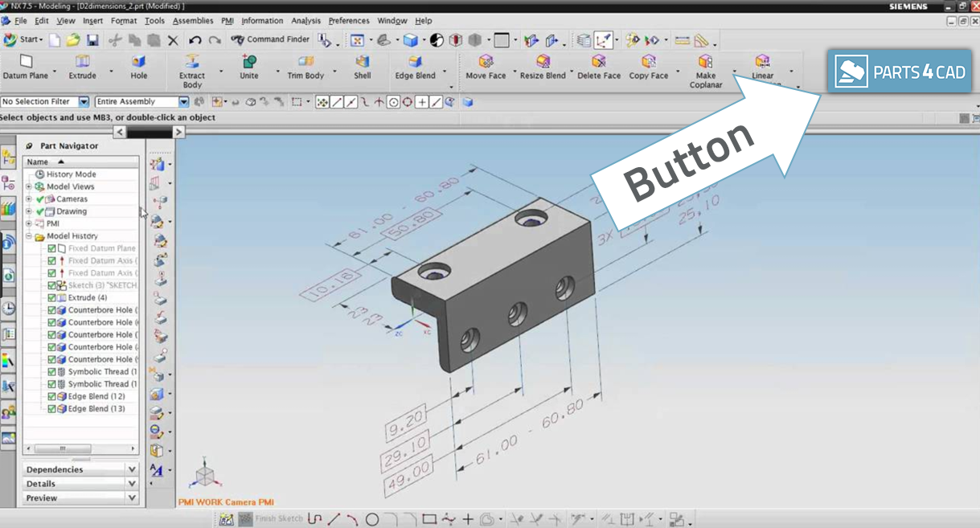980x528 pixels.
Task: Open the No Selection Filter dropdown
Action: tap(84, 102)
